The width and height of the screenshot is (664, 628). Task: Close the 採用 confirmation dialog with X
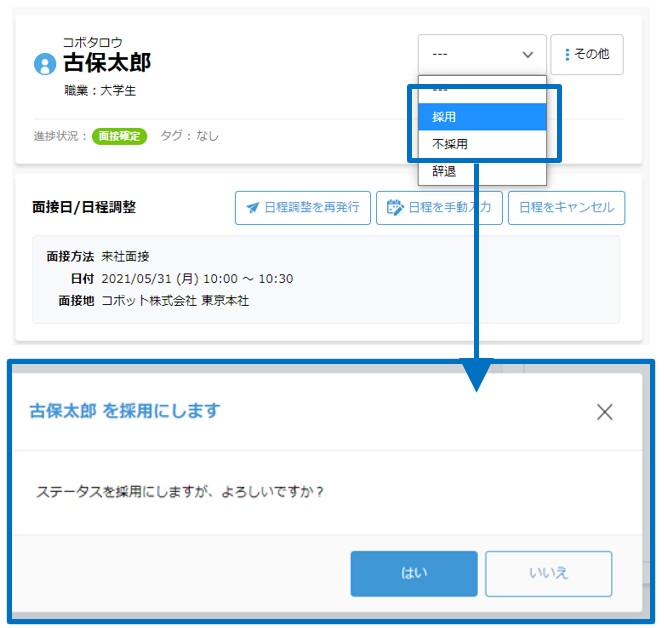604,412
